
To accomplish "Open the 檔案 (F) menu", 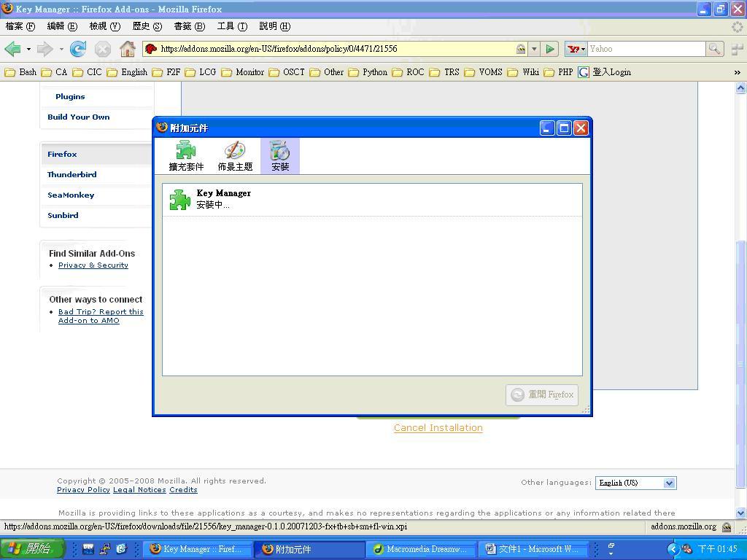I will 20,26.
